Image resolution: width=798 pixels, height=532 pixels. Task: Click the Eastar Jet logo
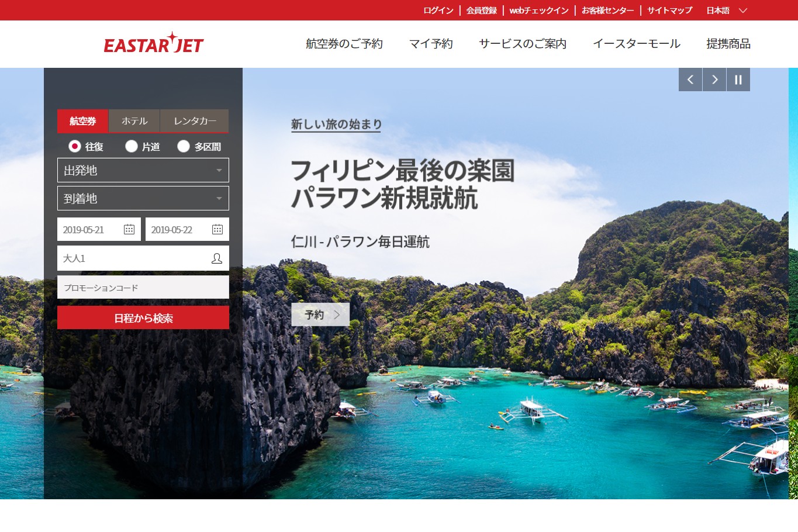154,43
